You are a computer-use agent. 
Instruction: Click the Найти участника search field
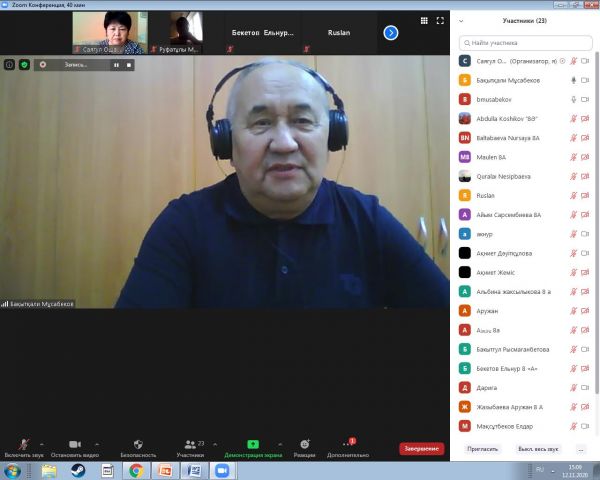click(525, 43)
